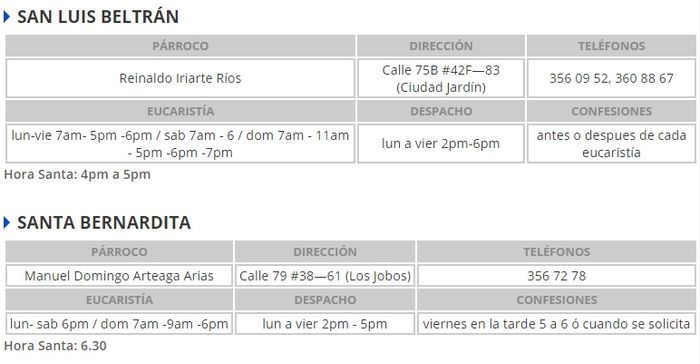Select the name Manuel Domingo Arteaga Arias
The height and width of the screenshot is (364, 700).
(x=119, y=276)
